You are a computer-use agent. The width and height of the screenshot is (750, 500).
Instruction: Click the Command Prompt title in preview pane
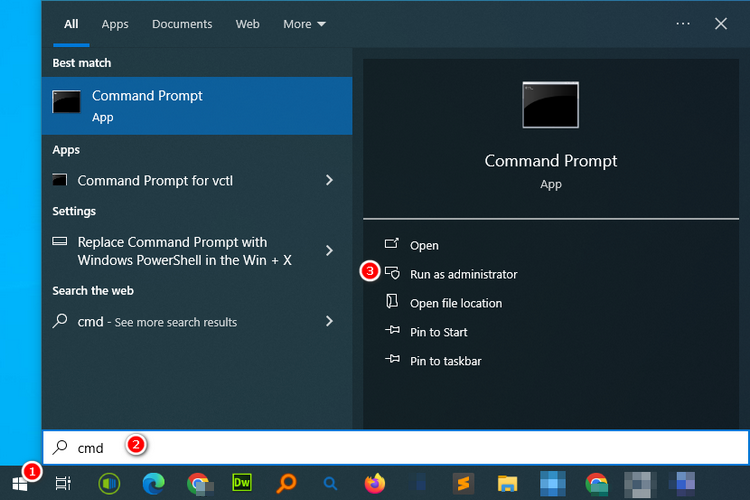[x=551, y=161]
